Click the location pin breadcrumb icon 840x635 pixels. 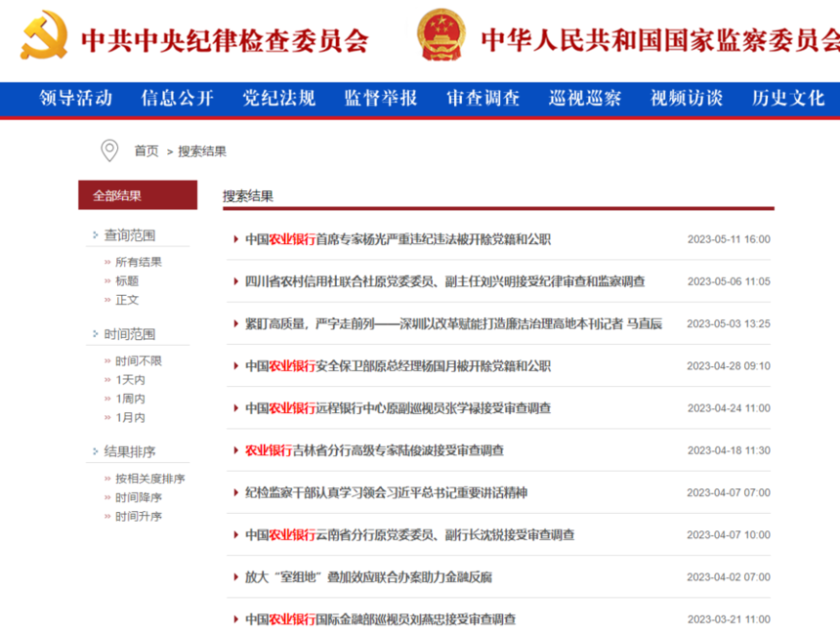click(x=109, y=150)
